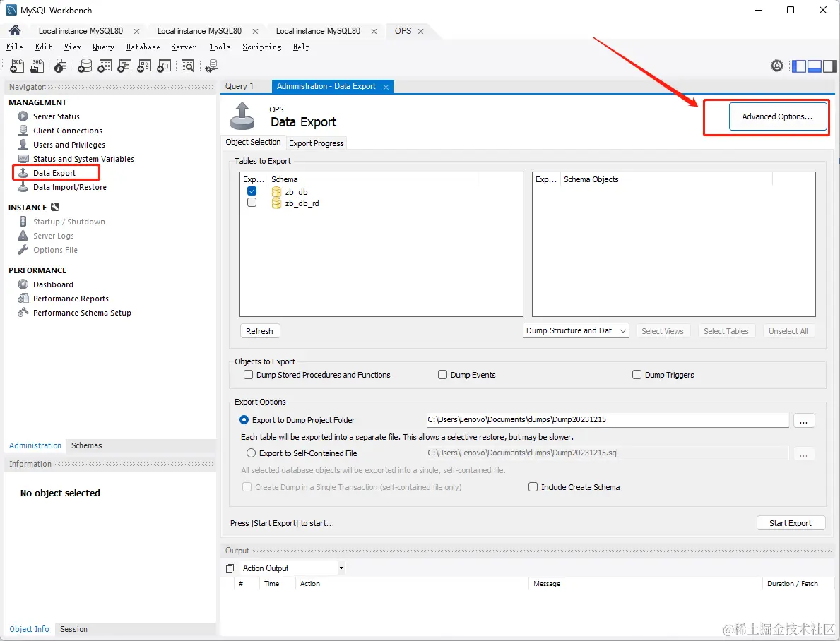Click the dump project folder path field

click(x=607, y=420)
